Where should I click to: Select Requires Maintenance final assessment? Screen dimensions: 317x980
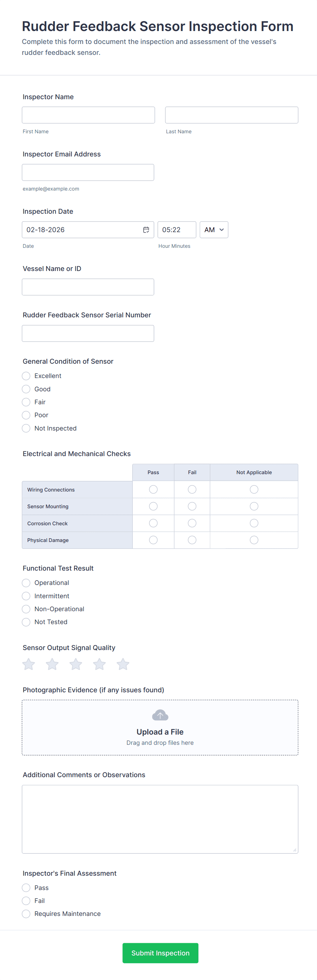click(x=26, y=914)
